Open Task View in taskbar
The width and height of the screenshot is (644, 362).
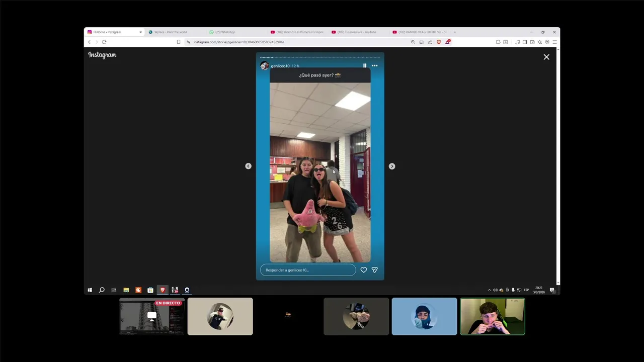pos(114,290)
